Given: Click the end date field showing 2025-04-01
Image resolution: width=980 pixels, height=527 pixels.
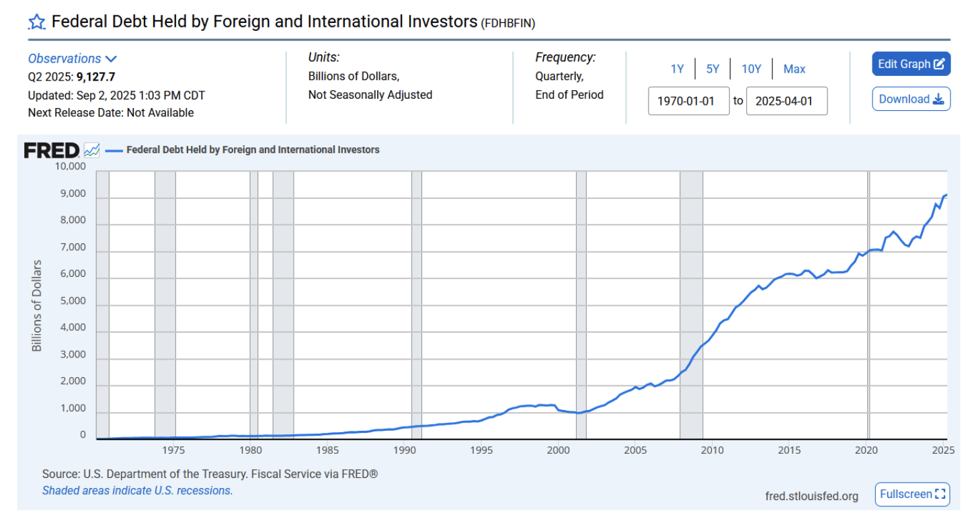Looking at the screenshot, I should point(786,101).
